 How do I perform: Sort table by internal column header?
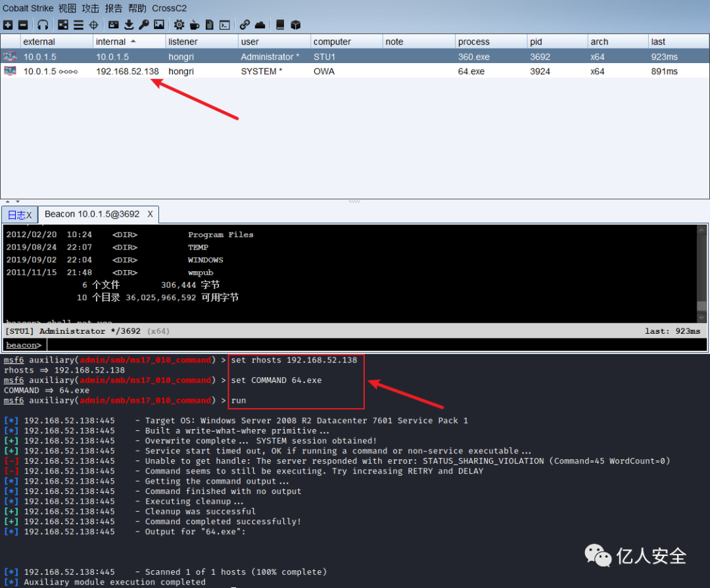pyautogui.click(x=129, y=41)
